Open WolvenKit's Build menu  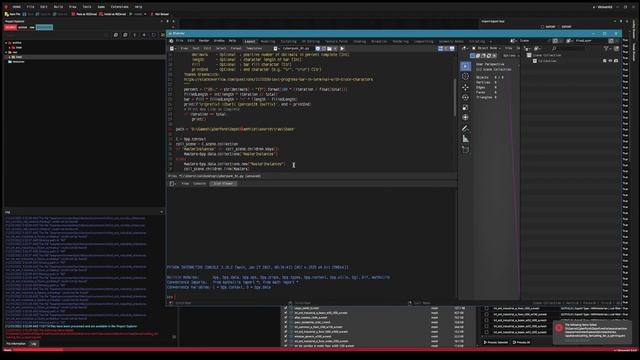click(58, 7)
